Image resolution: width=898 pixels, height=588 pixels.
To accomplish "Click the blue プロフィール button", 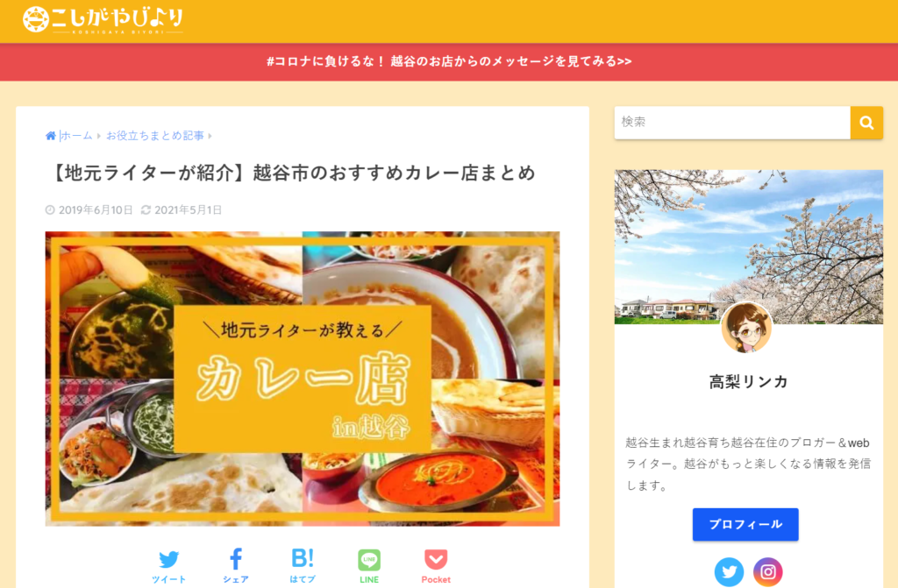I will (x=745, y=524).
